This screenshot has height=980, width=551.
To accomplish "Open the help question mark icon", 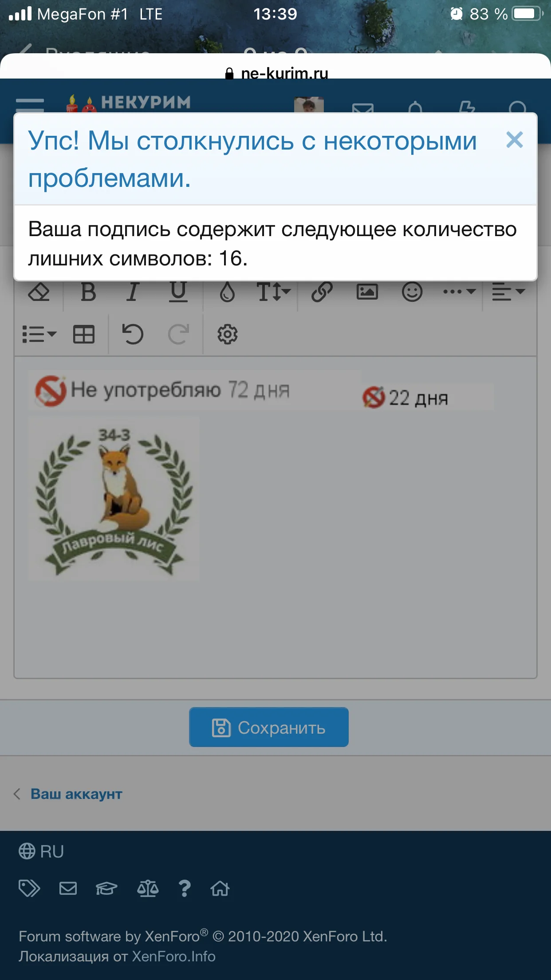I will coord(185,889).
